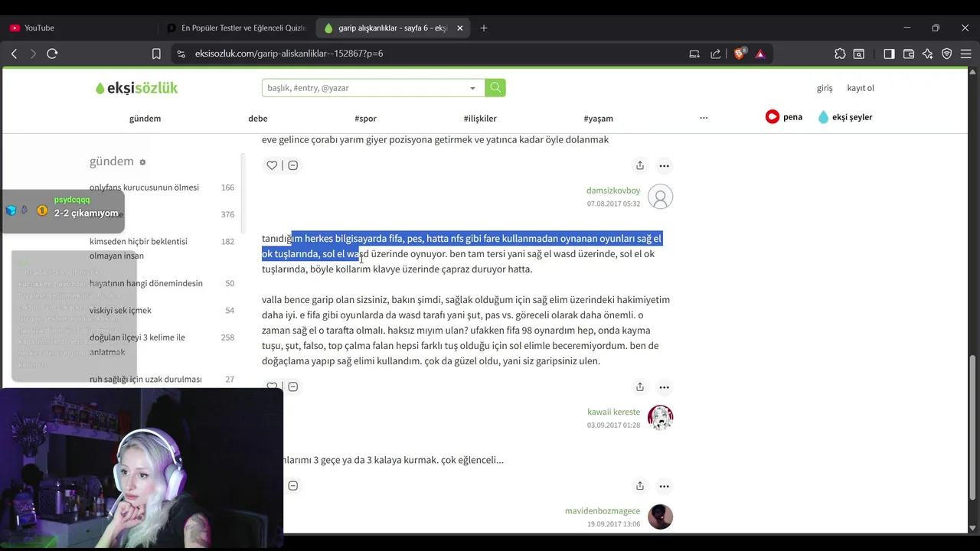Expand the search box dropdown arrow
This screenshot has height=551, width=980.
tap(472, 88)
